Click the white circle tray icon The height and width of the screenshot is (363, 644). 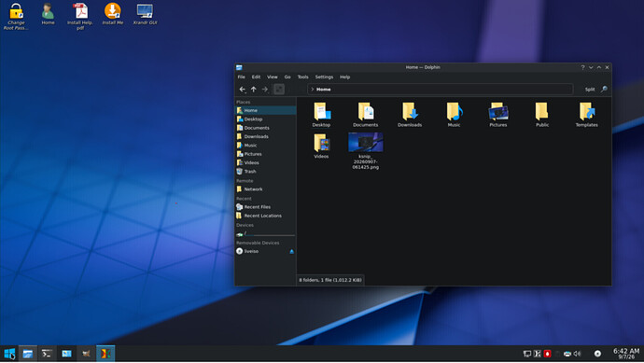point(597,354)
